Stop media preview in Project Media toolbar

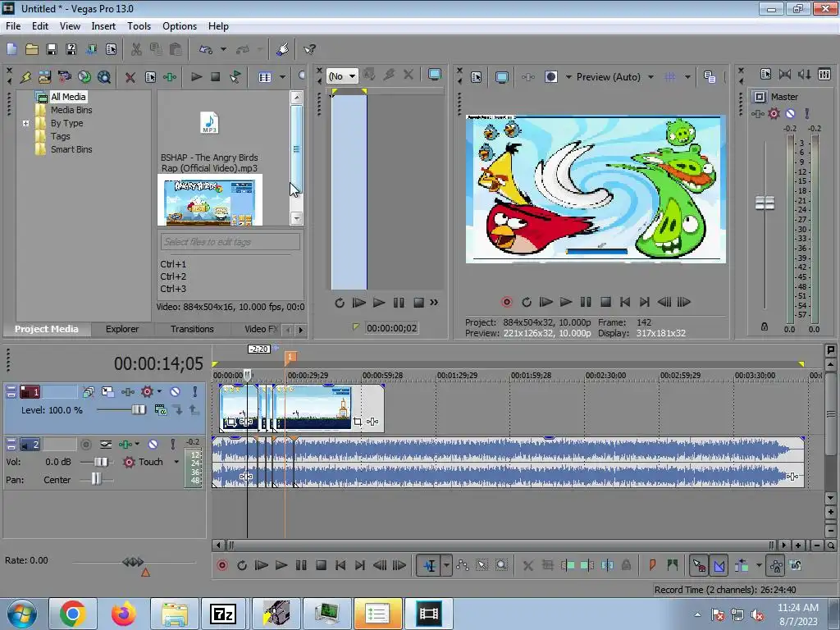click(216, 77)
